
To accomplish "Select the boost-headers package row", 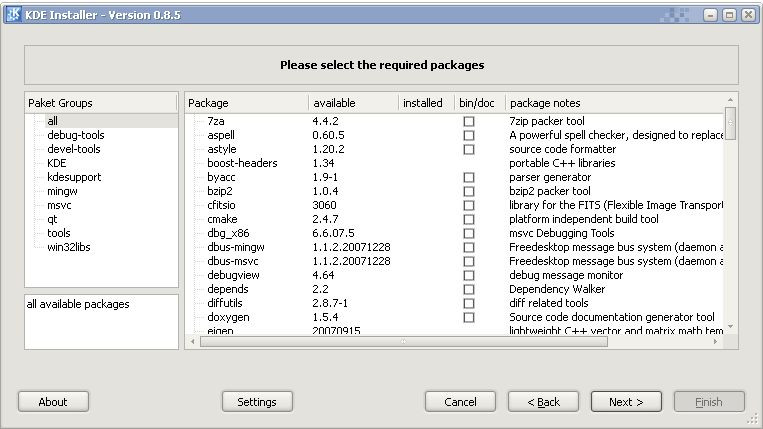I will pyautogui.click(x=455, y=163).
